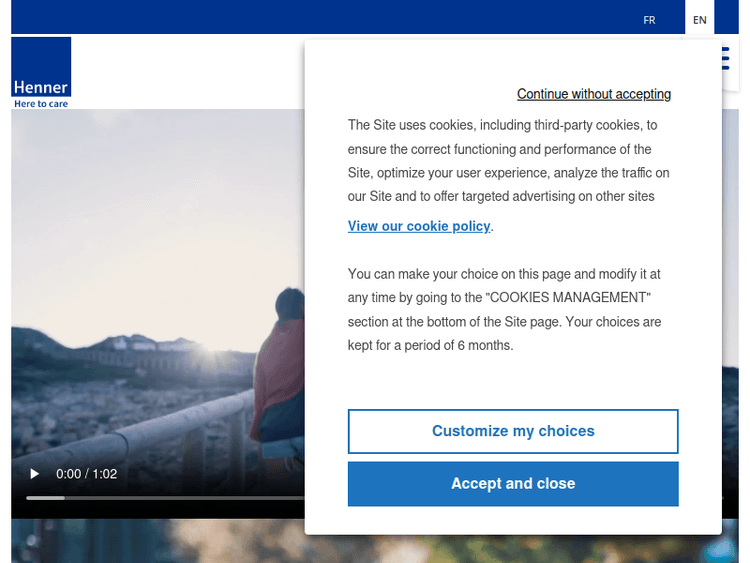Switch site language to FR
Viewport: 750px width, 563px height.
click(x=649, y=20)
